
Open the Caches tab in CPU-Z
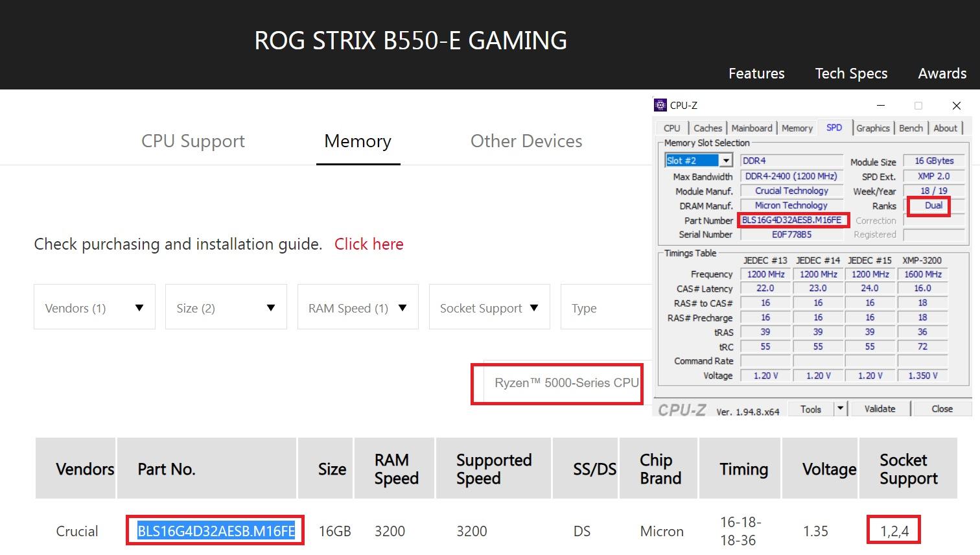click(708, 128)
